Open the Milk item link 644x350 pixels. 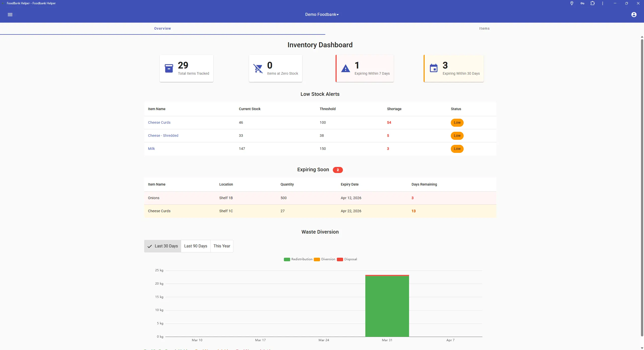tap(151, 149)
